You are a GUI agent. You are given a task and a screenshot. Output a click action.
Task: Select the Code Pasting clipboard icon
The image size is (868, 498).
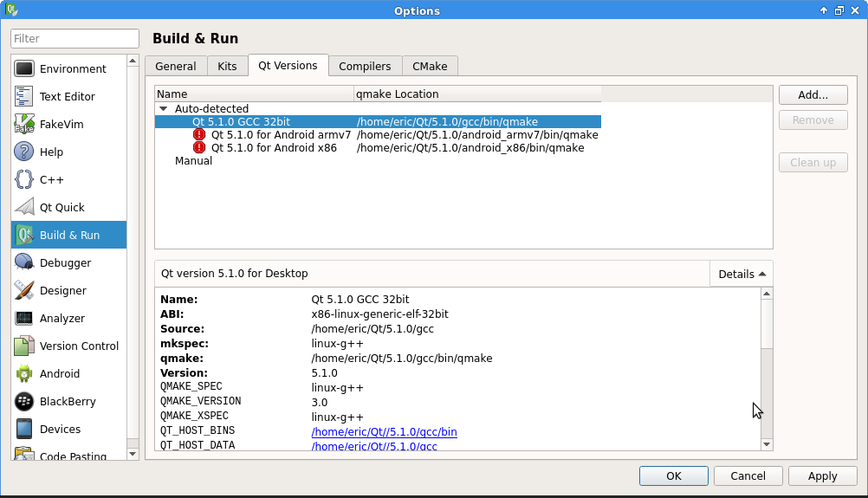tap(24, 454)
